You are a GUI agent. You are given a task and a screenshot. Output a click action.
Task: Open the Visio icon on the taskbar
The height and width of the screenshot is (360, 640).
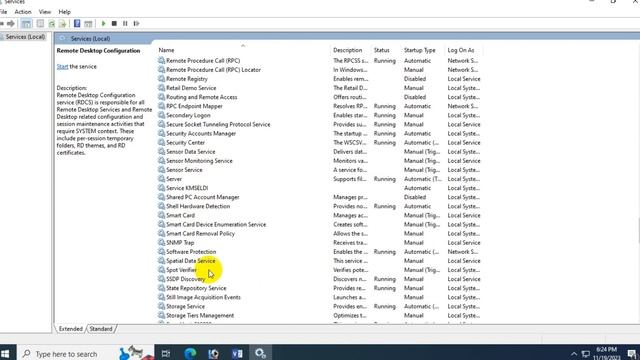[237, 353]
